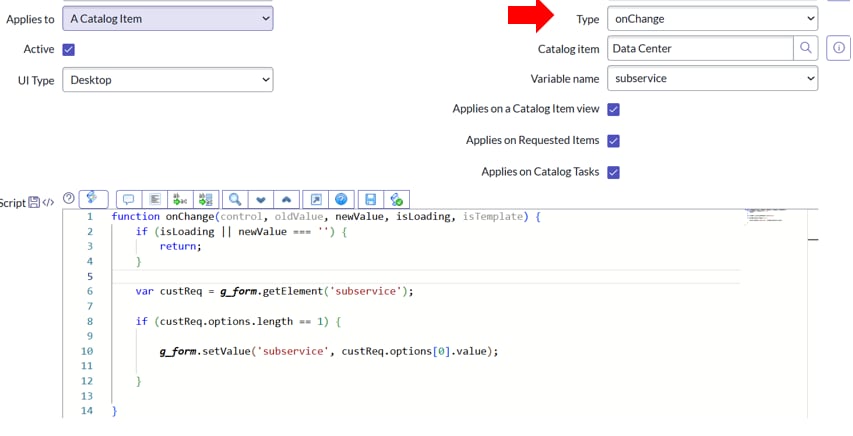Screen dimensions: 853x436
Task: Click the Replace icon in script toolbar
Action: [x=180, y=199]
